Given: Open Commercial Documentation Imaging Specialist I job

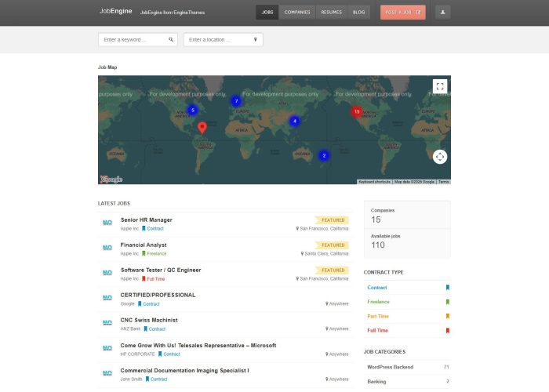Looking at the screenshot, I should click(184, 370).
